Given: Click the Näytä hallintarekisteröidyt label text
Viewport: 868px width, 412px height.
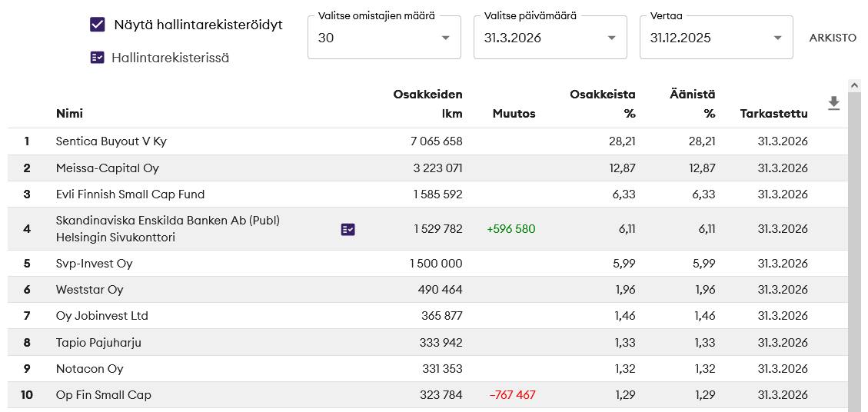Looking at the screenshot, I should (x=198, y=25).
